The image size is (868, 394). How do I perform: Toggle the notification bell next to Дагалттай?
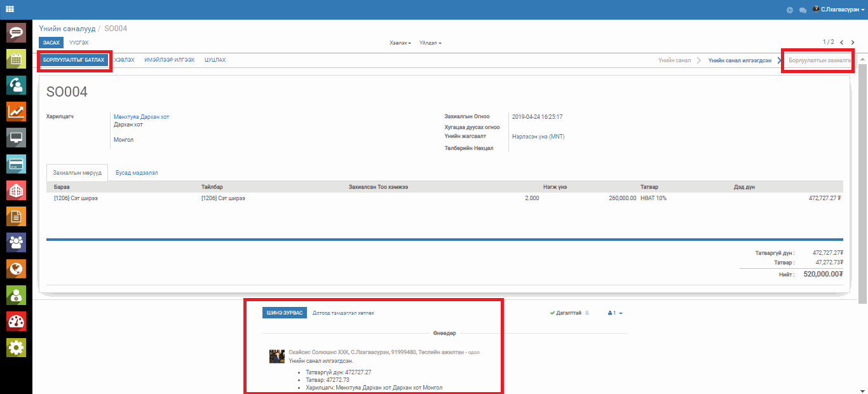click(587, 313)
